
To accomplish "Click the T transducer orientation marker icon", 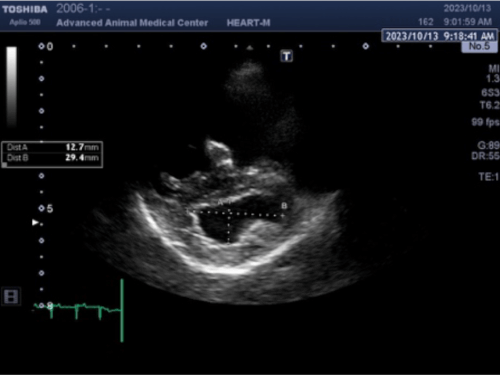I will 286,56.
